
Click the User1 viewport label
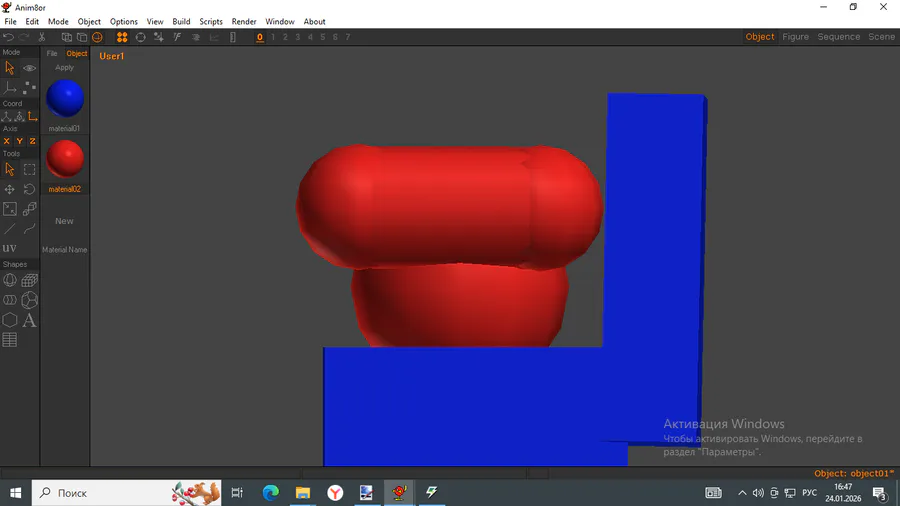[x=111, y=56]
